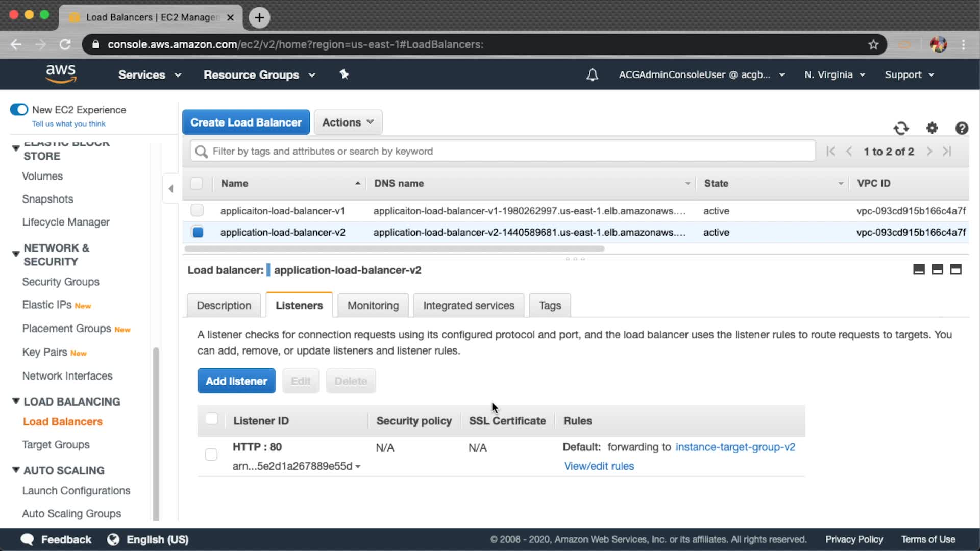Viewport: 980px width, 551px height.
Task: Click the pin shortcut icon in navbar
Action: click(x=344, y=74)
